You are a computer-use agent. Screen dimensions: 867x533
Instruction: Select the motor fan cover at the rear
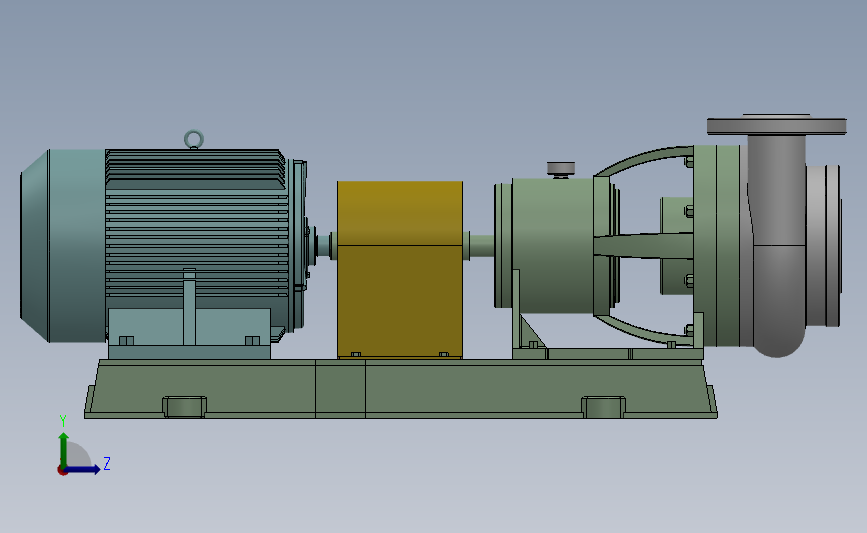[x=62, y=245]
